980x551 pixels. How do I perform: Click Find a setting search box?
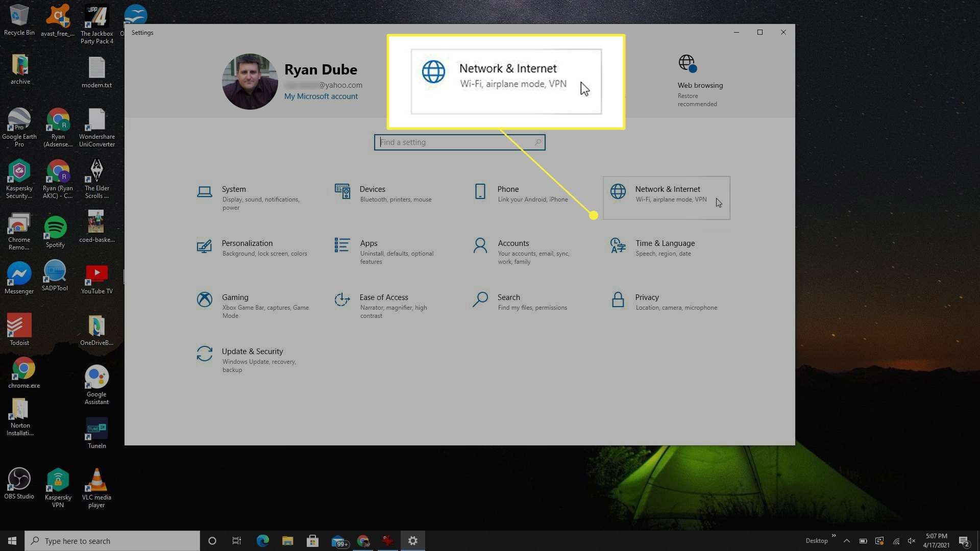pos(460,142)
